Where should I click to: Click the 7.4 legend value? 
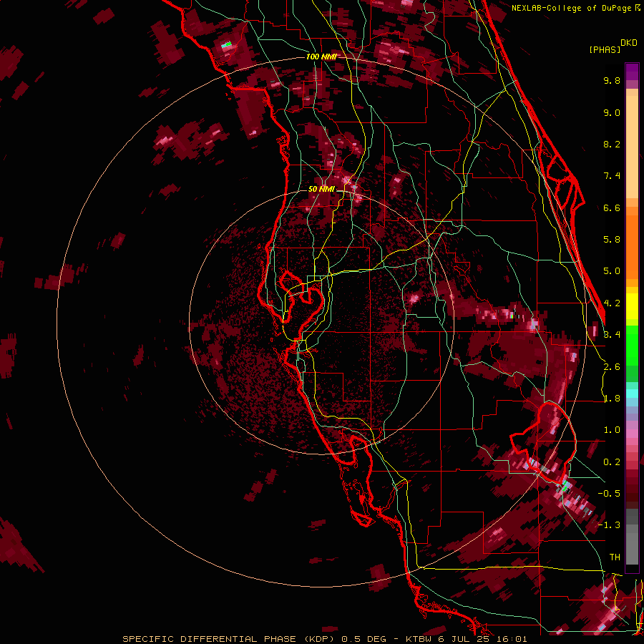click(x=612, y=176)
